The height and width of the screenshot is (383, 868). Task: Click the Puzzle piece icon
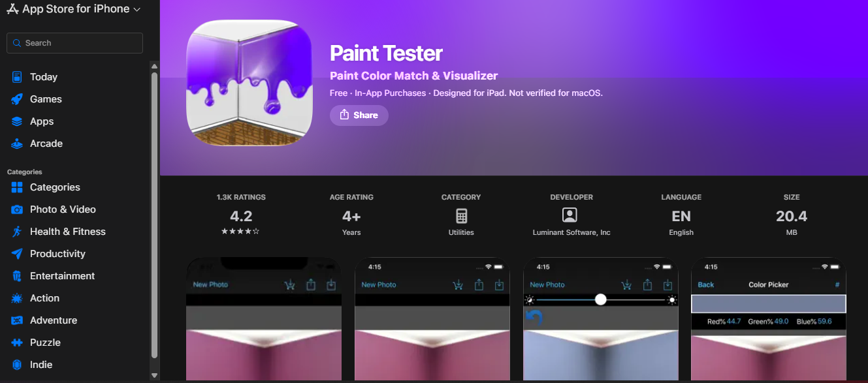(x=17, y=343)
